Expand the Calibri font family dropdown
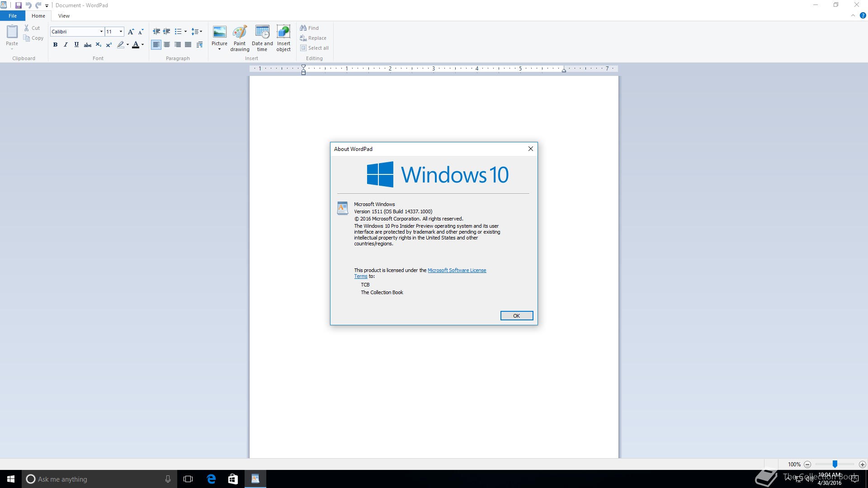 click(101, 32)
